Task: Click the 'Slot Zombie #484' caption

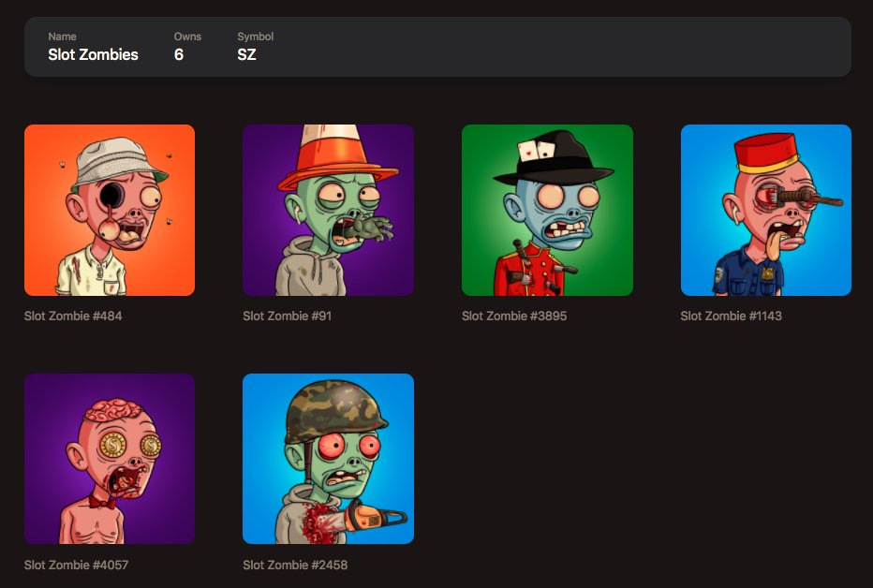Action: pyautogui.click(x=73, y=316)
